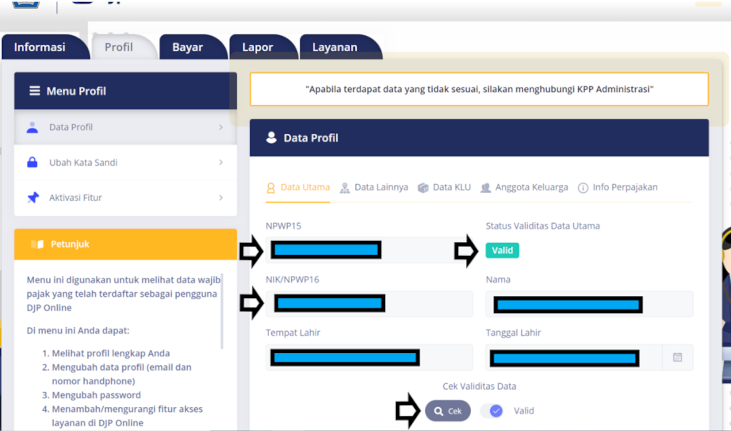The height and width of the screenshot is (431, 731).
Task: Expand the Ubah Kata Sandi chevron
Action: click(220, 163)
